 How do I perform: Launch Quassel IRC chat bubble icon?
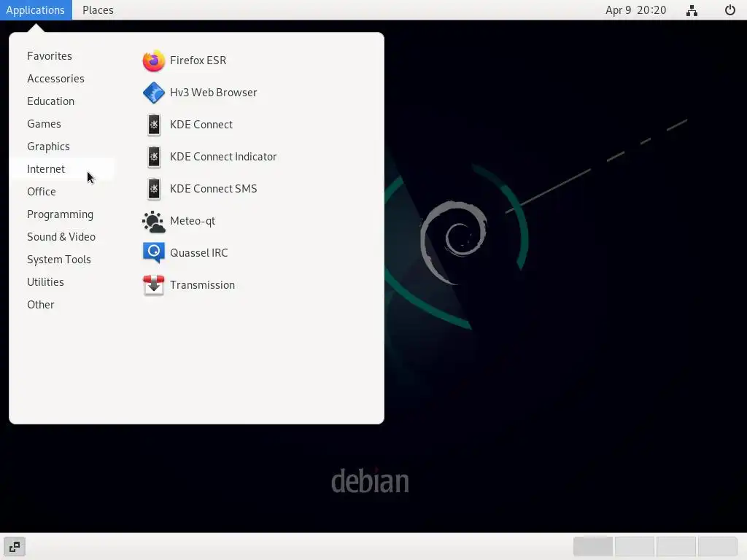click(x=153, y=253)
